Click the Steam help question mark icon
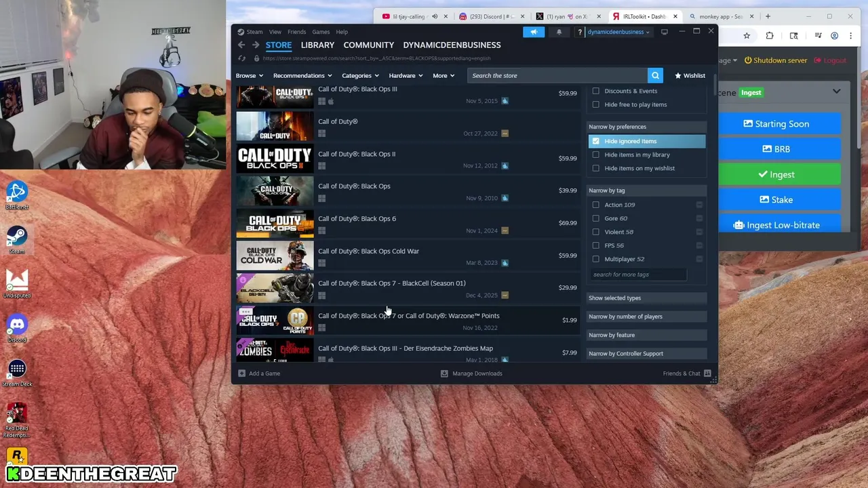 pos(579,32)
